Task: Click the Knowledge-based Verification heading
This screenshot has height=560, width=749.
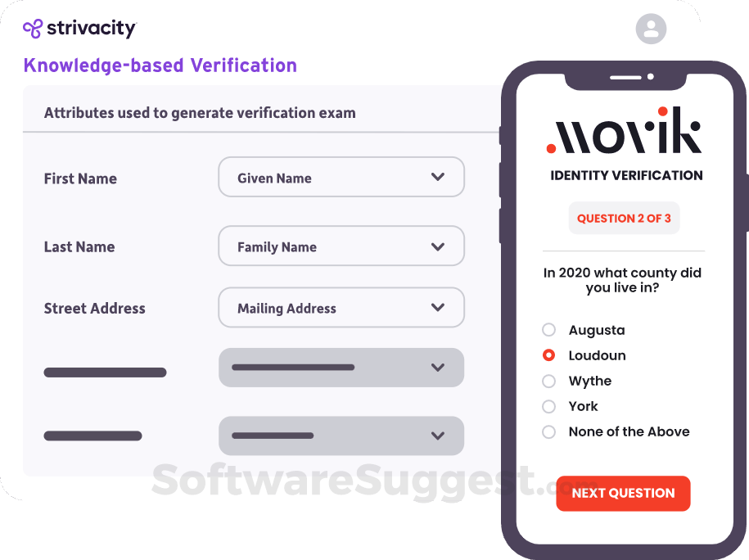Action: (x=160, y=65)
